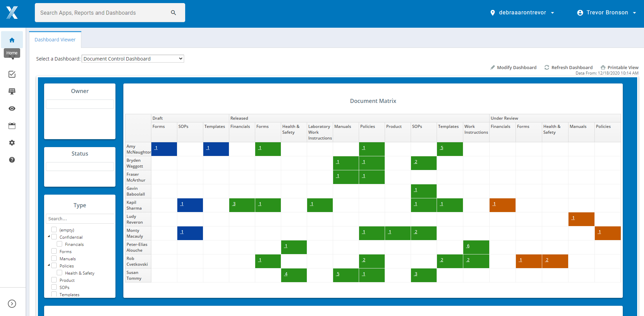Check the Forms type filter checkbox
The width and height of the screenshot is (644, 316).
54,251
